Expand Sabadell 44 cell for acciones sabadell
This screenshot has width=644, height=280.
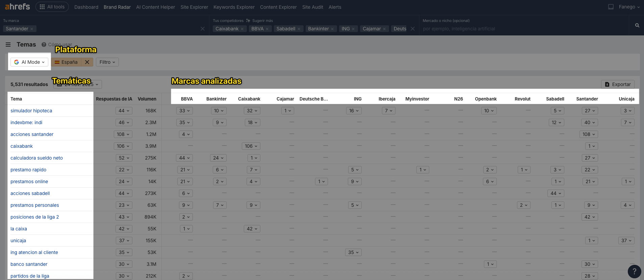(x=556, y=193)
